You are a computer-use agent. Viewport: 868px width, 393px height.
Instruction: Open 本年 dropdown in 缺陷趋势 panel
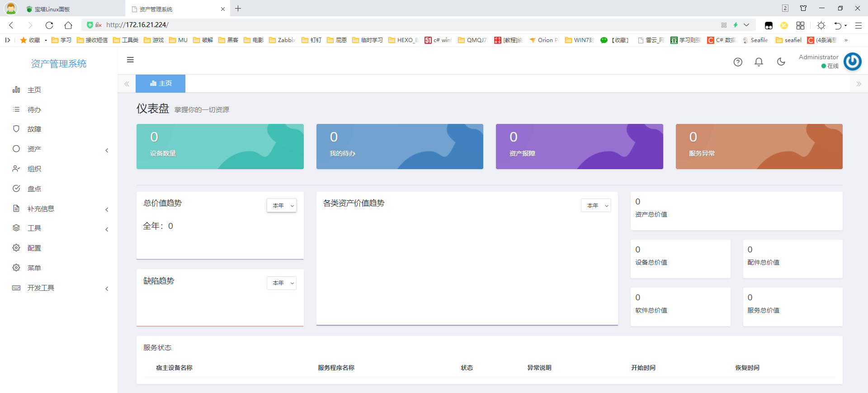tap(282, 283)
